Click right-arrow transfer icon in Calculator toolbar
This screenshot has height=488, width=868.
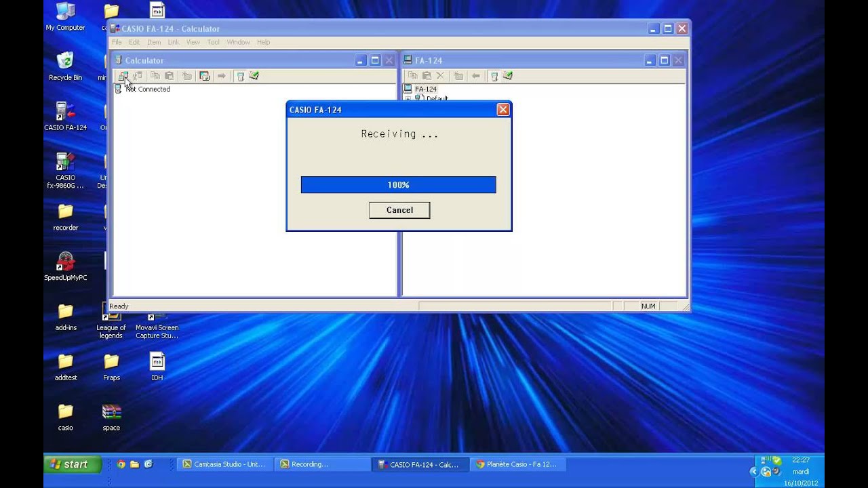coord(221,76)
